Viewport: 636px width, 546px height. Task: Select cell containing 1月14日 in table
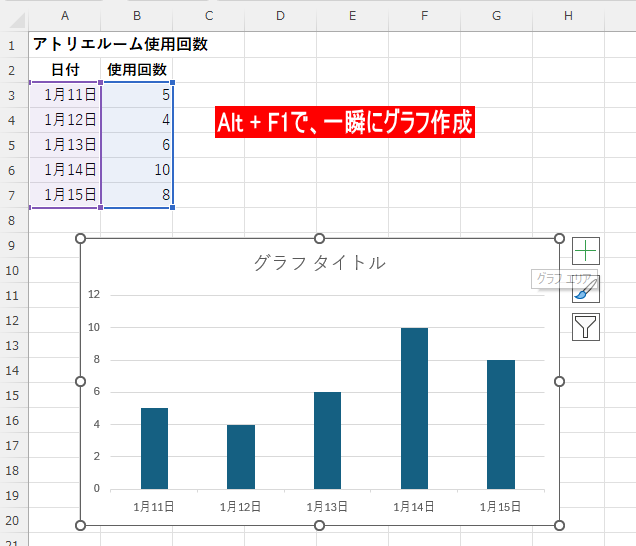(65, 170)
